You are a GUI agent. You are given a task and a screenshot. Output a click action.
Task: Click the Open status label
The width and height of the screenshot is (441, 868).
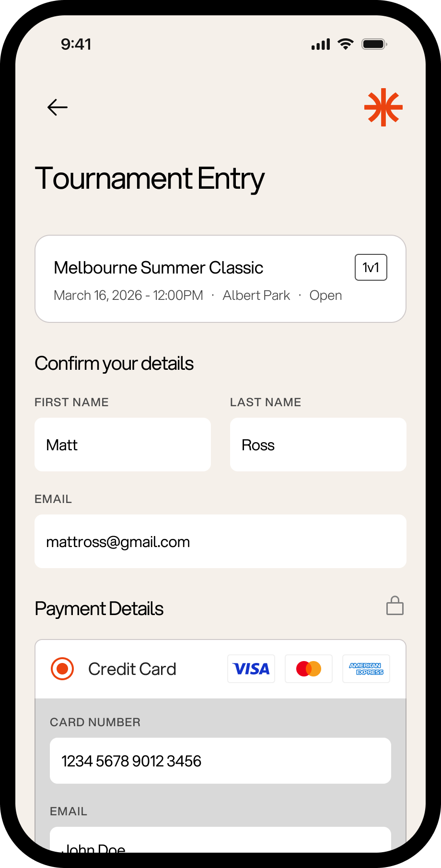[325, 295]
